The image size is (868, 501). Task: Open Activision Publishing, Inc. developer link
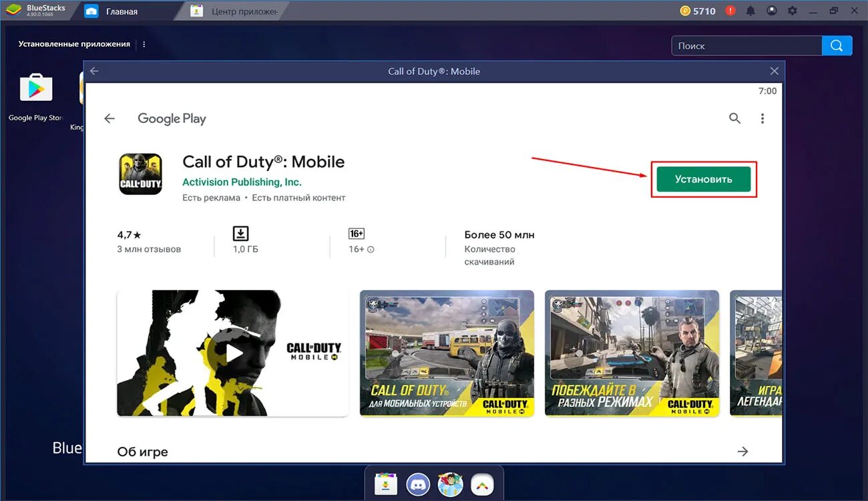pos(242,182)
